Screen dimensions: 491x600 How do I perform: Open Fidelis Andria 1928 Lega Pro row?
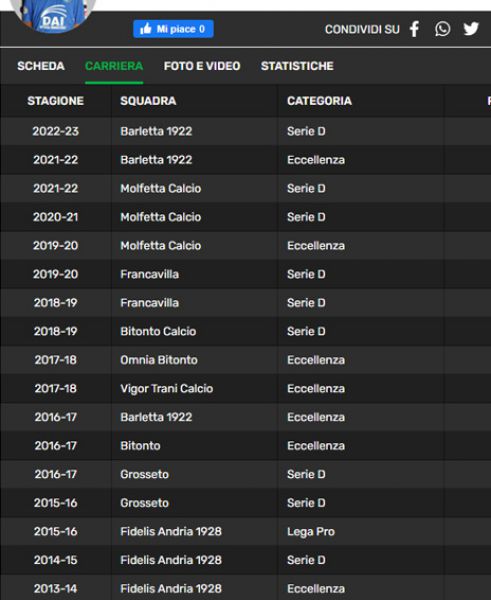245,532
